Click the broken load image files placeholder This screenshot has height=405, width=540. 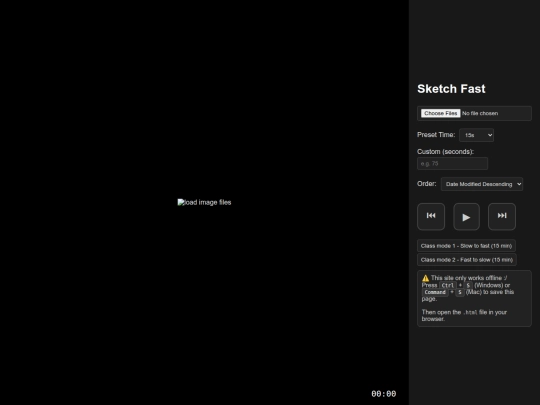pos(204,202)
